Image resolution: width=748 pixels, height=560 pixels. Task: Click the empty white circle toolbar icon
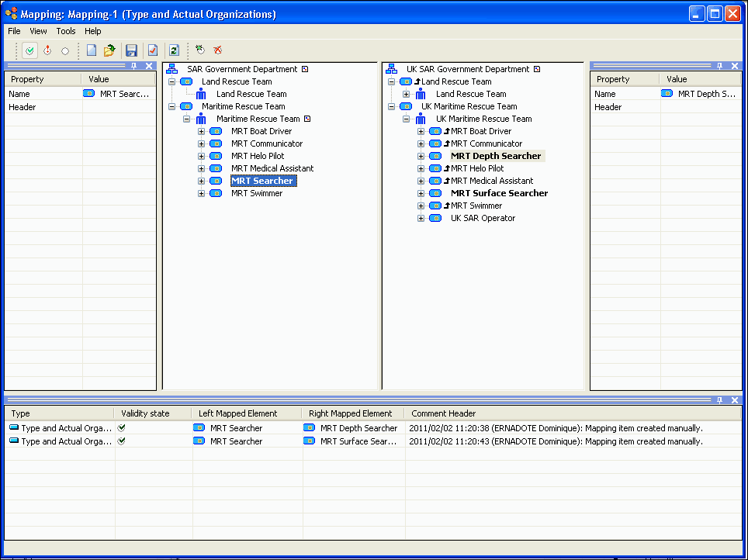click(x=65, y=50)
